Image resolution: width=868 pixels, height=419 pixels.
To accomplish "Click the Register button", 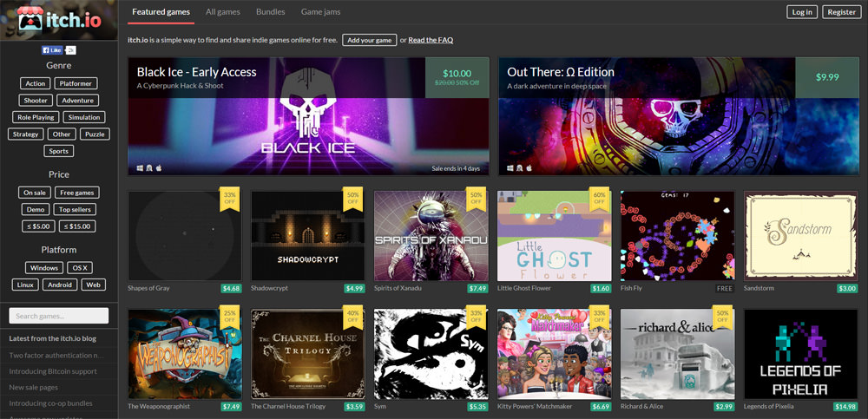I will click(841, 12).
